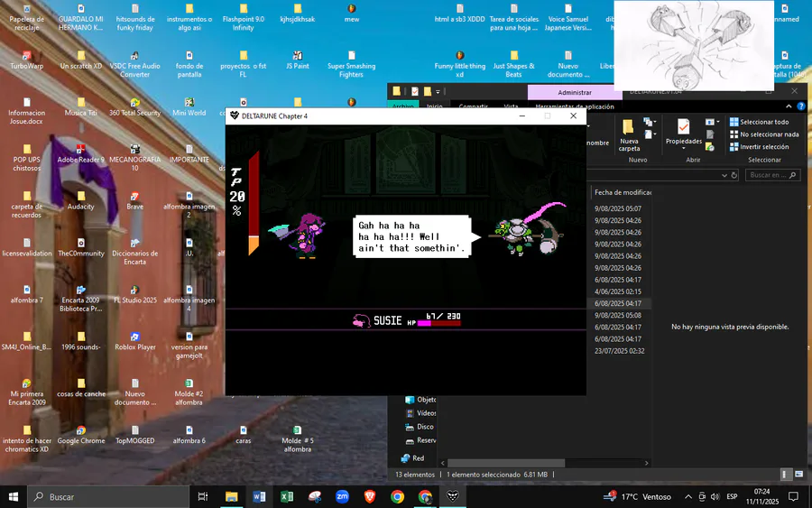Click Invertir selección

pos(759,146)
